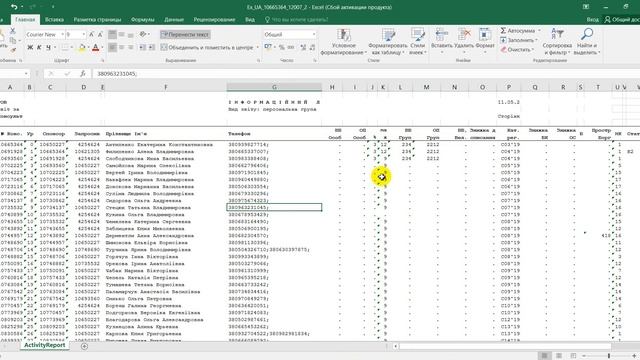This screenshot has height=360, width=640.
Task: Switch to the Рецензирование tab
Action: [x=214, y=19]
